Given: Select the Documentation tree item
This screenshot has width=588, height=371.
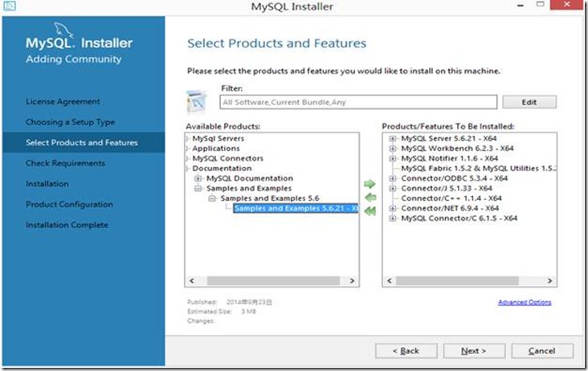Looking at the screenshot, I should click(x=222, y=169).
